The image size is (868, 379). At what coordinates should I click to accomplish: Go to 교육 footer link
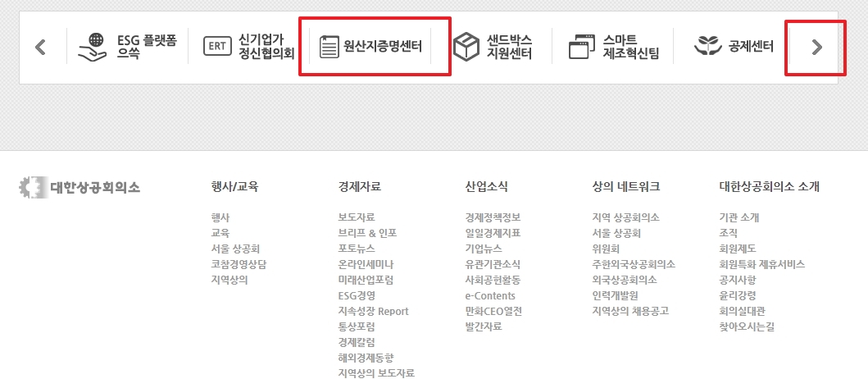(220, 233)
